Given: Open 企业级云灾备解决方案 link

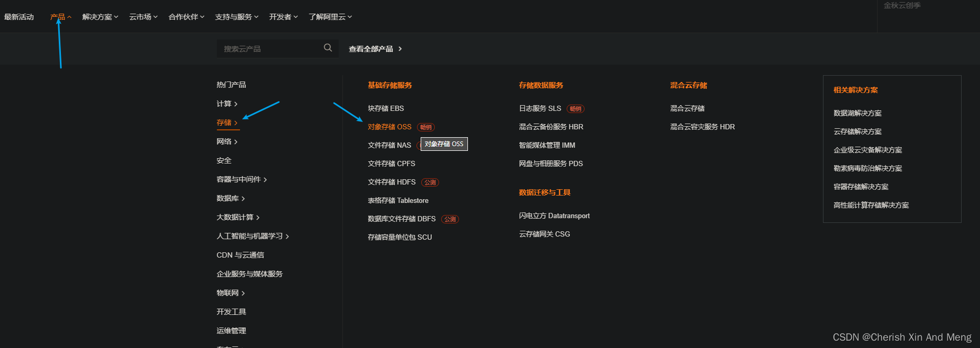Looking at the screenshot, I should (x=868, y=150).
